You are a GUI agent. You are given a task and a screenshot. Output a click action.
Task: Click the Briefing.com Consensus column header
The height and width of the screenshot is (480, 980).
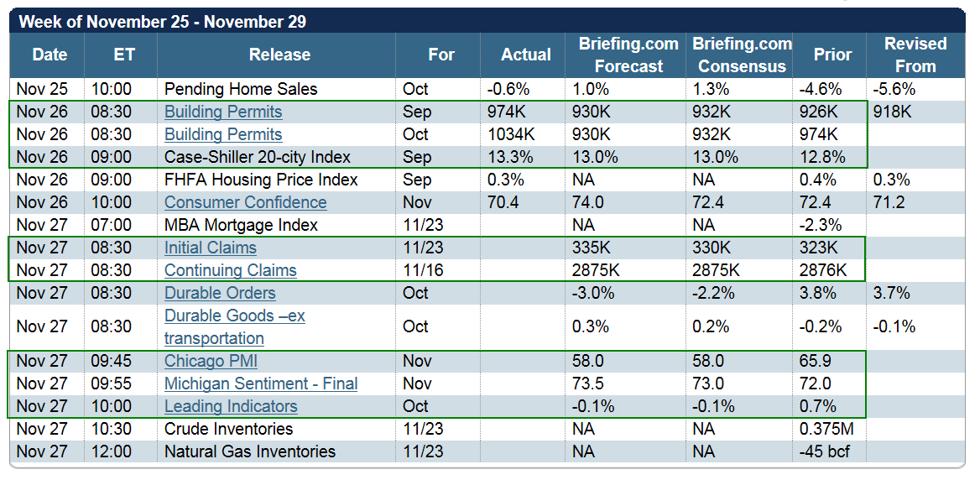point(742,55)
